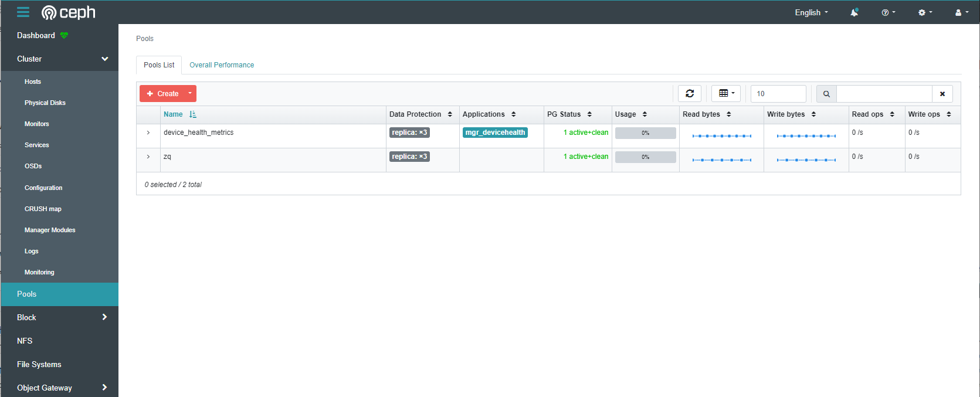Click device_health_metrics read bytes sparkline
This screenshot has height=397, width=980.
(x=722, y=136)
